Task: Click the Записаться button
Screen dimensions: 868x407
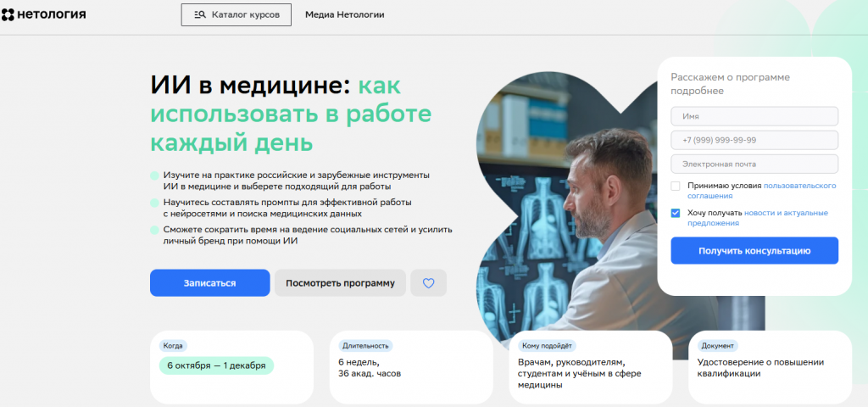Action: tap(210, 283)
